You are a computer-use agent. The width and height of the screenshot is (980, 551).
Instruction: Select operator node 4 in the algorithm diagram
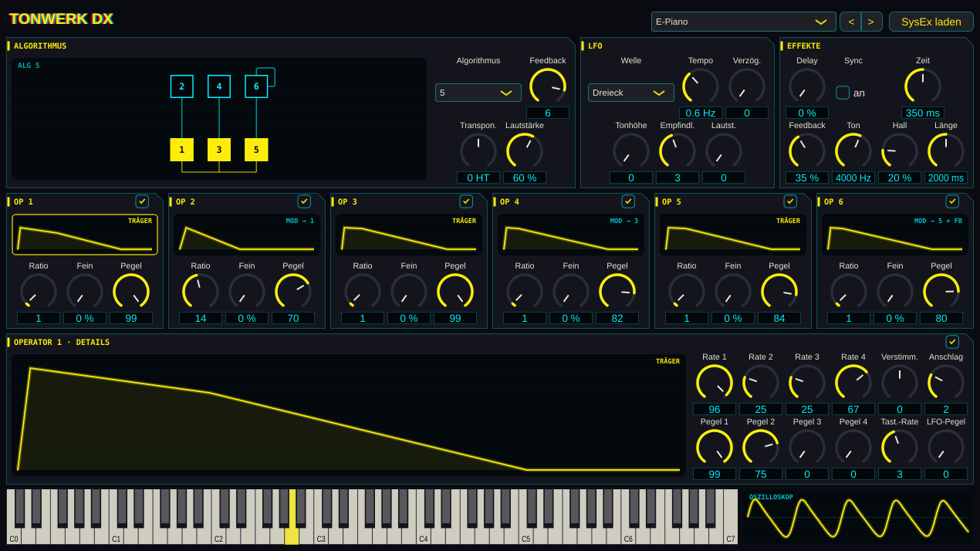click(x=219, y=86)
